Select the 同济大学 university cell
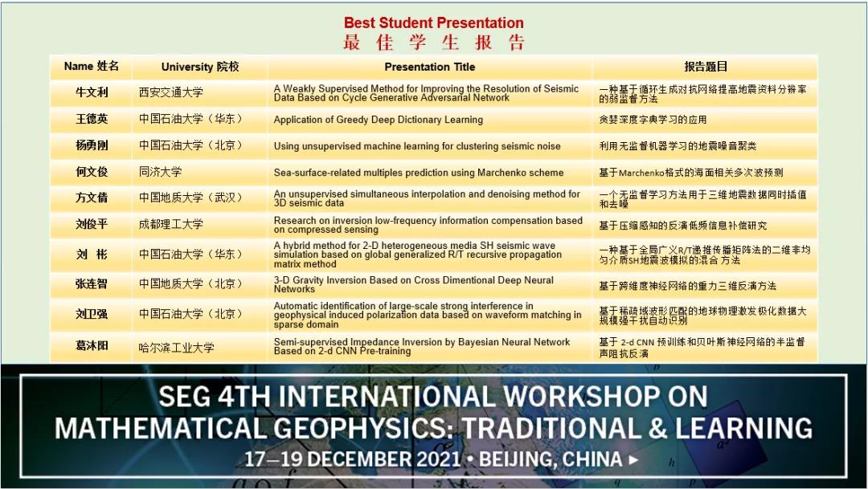This screenshot has height=489, width=868. pyautogui.click(x=161, y=172)
